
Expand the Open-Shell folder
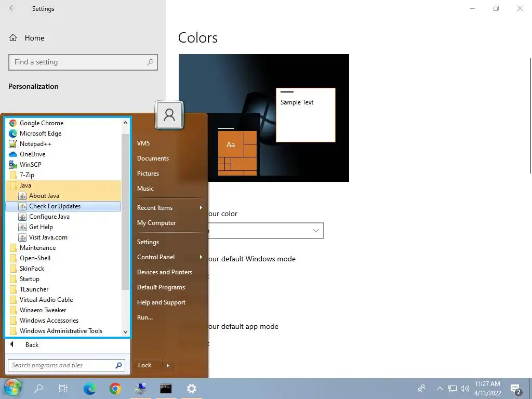(63, 258)
